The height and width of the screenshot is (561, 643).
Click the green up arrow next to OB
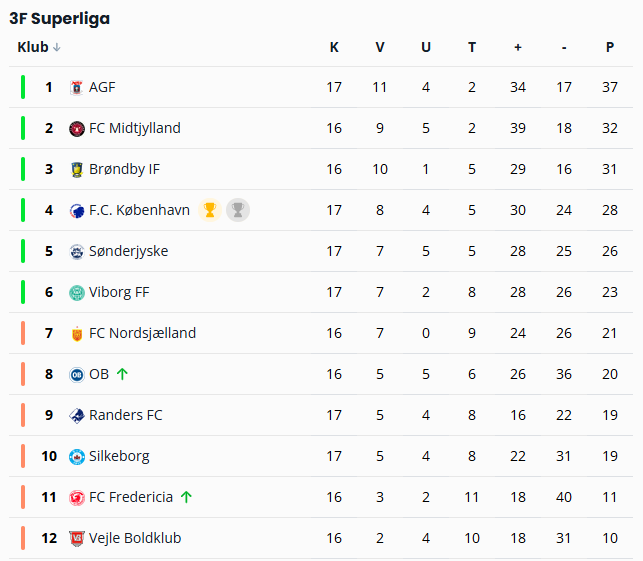click(122, 374)
